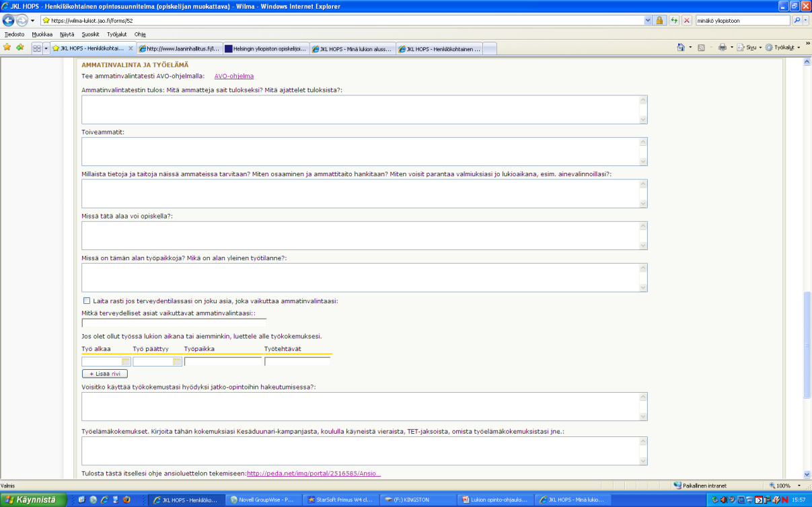This screenshot has height=507, width=812.
Task: Open 'Lukion opinto-ohjauks' taskbar button
Action: (496, 500)
